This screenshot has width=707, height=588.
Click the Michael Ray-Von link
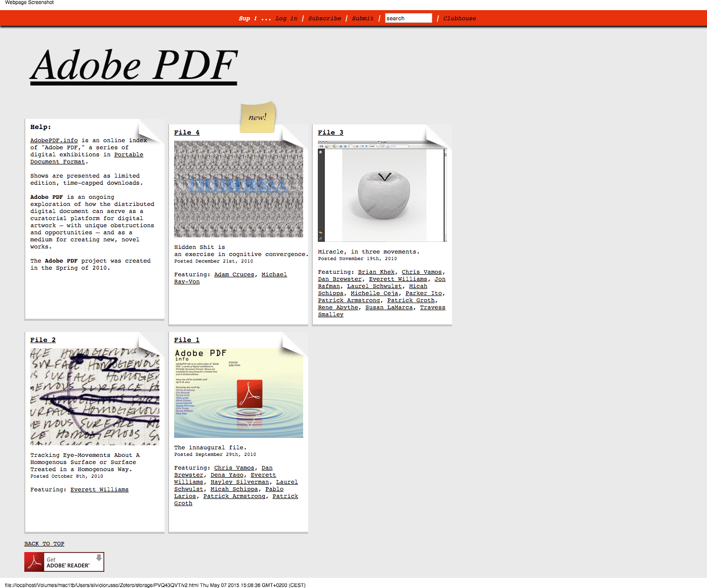pos(230,278)
